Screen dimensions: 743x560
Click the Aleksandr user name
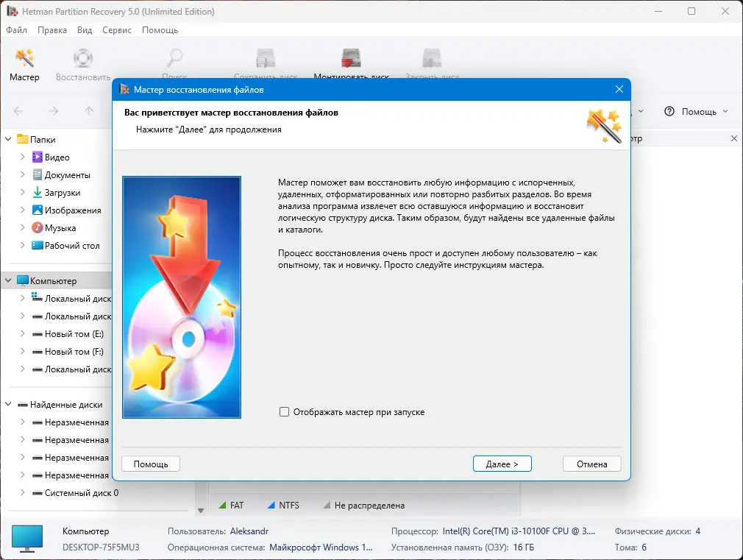[x=249, y=531]
